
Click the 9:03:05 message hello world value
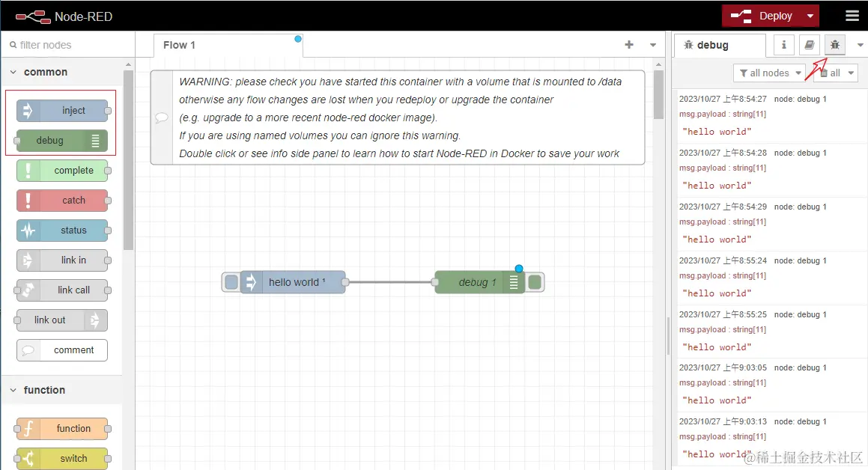click(717, 400)
